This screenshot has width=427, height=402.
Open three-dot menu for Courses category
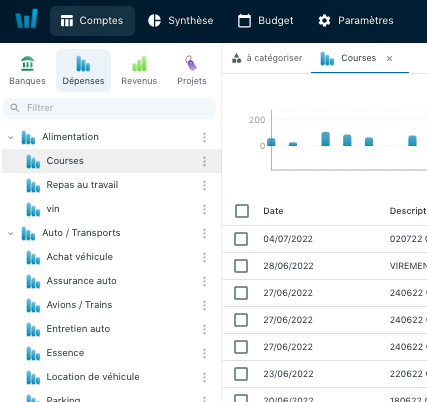point(204,161)
